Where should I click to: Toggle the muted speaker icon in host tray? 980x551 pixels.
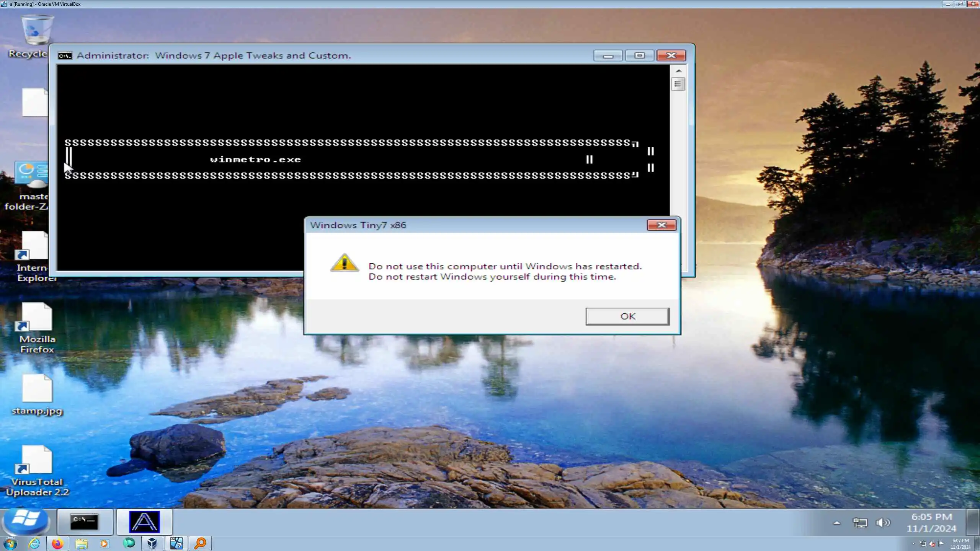(932, 544)
